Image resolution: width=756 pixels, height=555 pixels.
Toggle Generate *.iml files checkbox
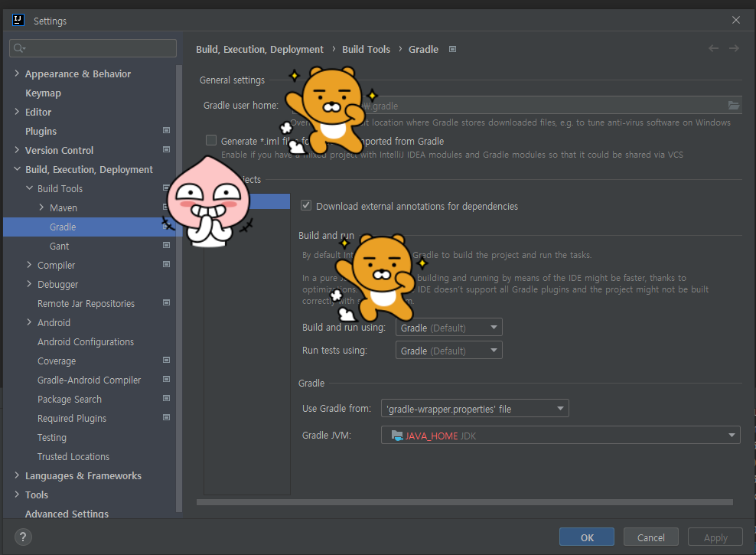pyautogui.click(x=211, y=140)
